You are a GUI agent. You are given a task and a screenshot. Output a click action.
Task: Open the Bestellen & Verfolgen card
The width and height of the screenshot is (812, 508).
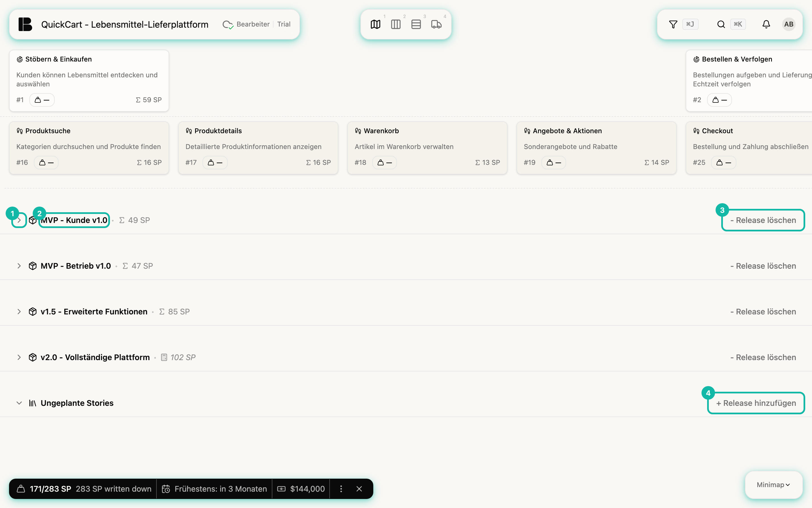pos(749,81)
